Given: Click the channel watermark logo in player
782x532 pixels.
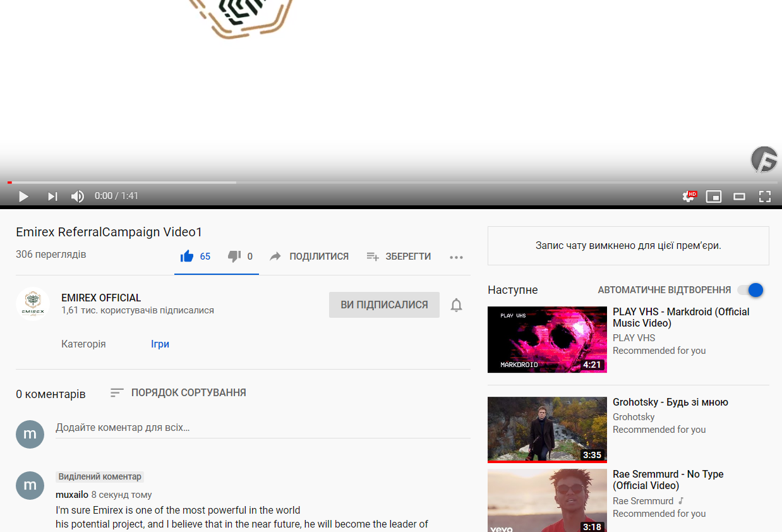Looking at the screenshot, I should coord(764,159).
